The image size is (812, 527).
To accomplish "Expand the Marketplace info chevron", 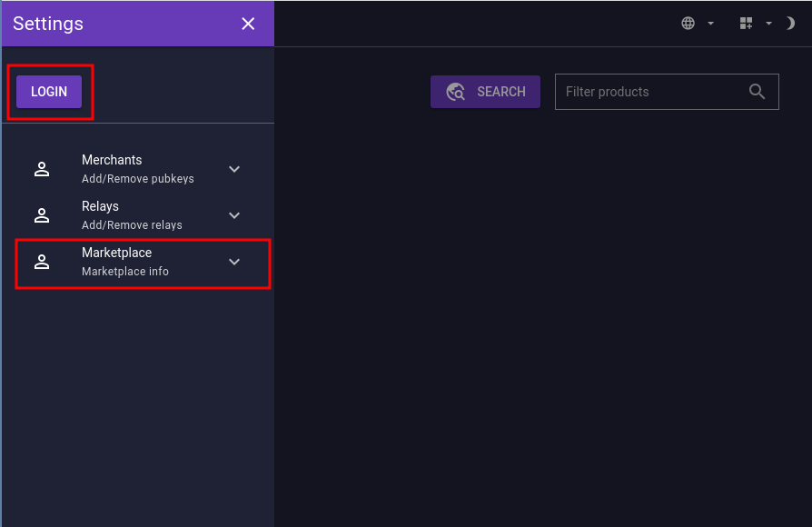I will tap(234, 262).
